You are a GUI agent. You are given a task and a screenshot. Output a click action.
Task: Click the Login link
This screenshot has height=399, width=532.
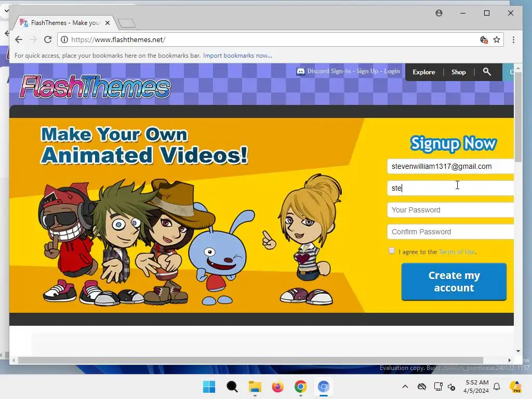pos(392,71)
